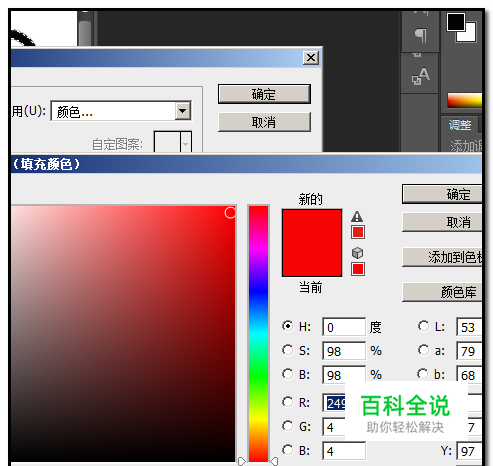The image size is (493, 466).
Task: Select the Lab a channel radio button
Action: click(423, 350)
